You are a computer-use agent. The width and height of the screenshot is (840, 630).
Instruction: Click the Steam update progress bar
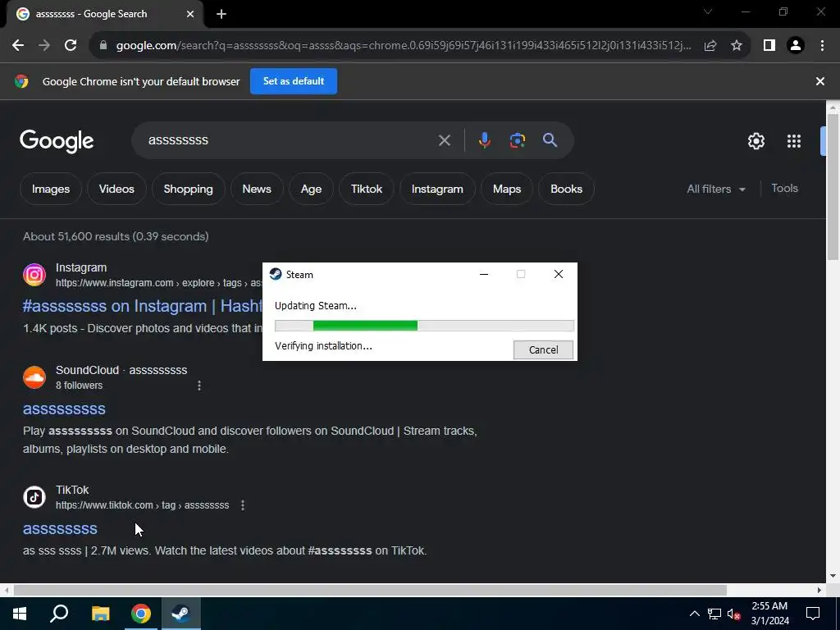424,326
